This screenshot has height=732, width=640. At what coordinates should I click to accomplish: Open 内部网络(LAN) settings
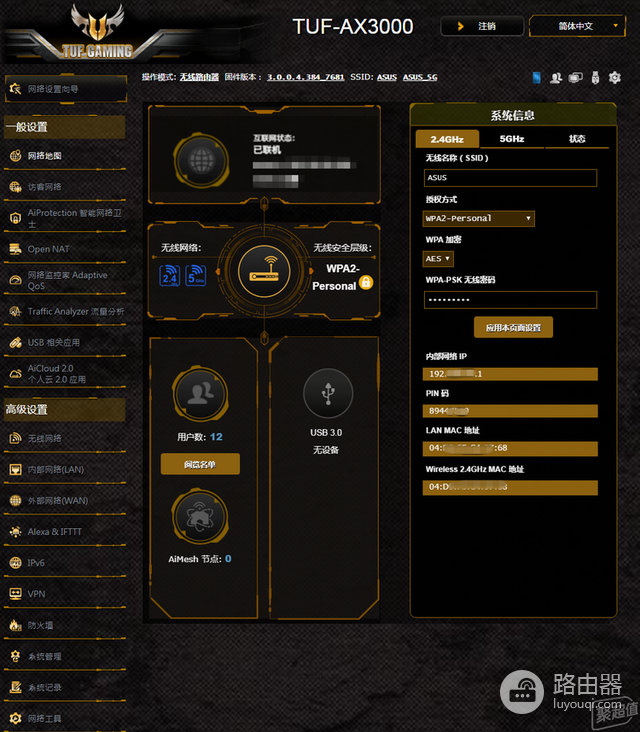64,469
